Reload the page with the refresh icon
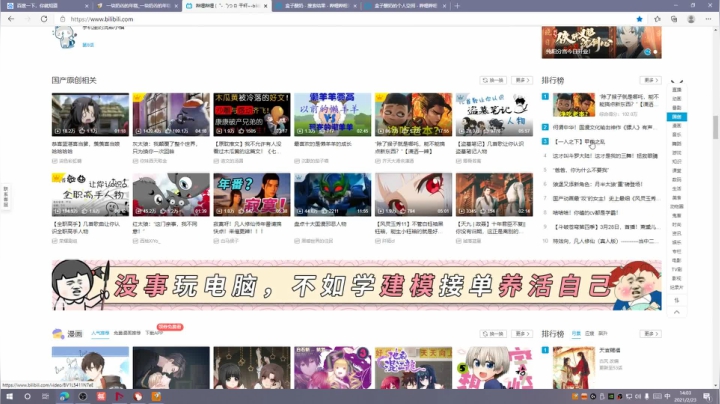This screenshot has height=404, width=720. [x=44, y=19]
